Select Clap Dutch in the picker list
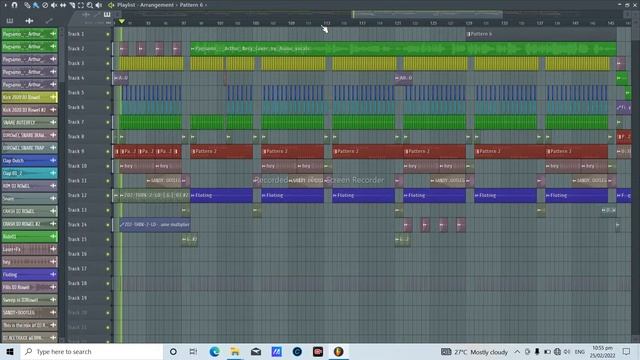 point(29,160)
